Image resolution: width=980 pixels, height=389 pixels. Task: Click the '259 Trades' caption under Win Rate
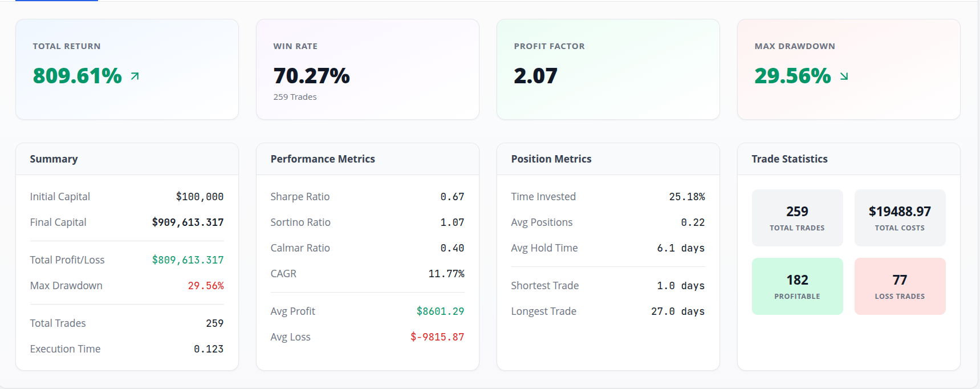point(295,97)
